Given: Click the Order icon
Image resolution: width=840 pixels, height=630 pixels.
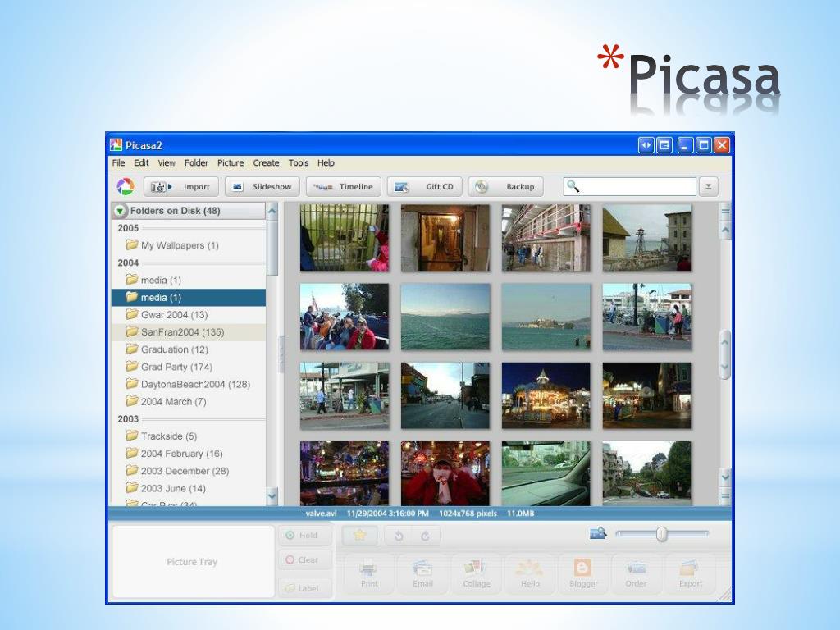Looking at the screenshot, I should pos(636,573).
